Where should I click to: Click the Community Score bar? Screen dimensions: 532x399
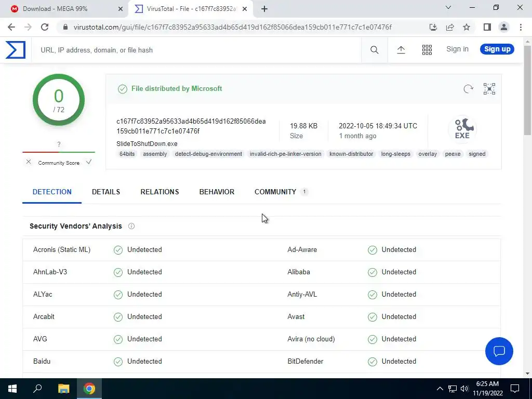[59, 152]
